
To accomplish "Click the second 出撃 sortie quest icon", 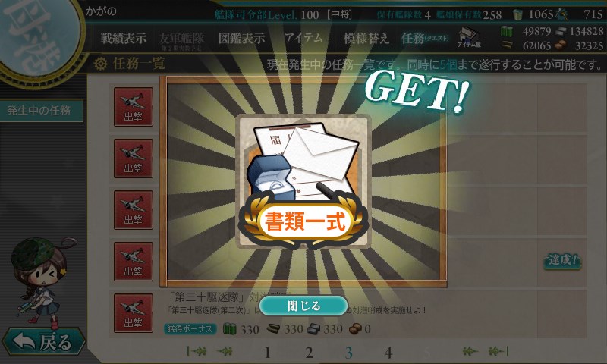I will 134,158.
